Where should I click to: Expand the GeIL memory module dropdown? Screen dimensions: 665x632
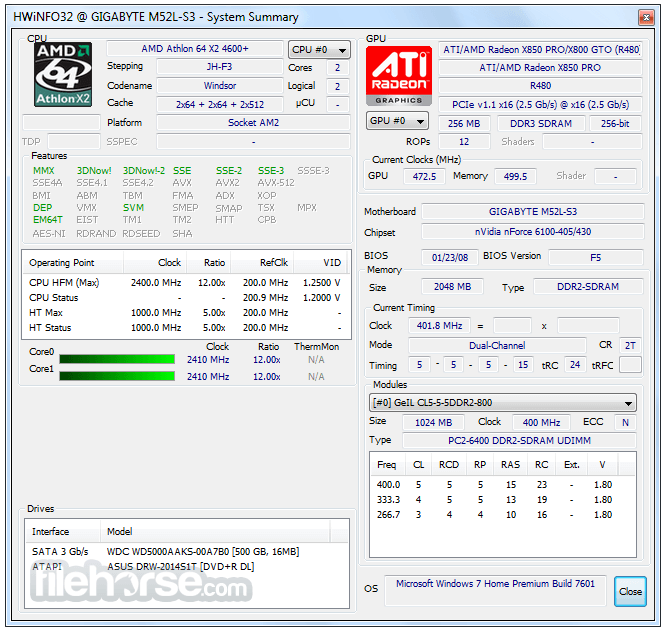pyautogui.click(x=503, y=403)
